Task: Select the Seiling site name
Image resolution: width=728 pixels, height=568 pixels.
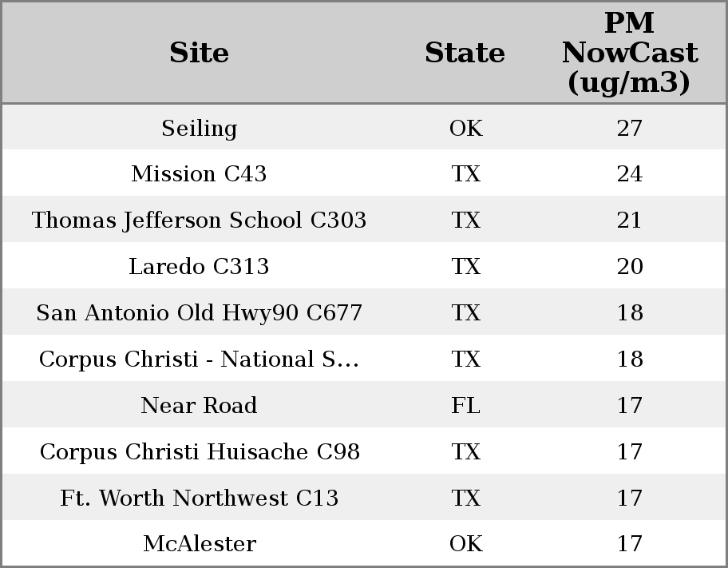Action: point(199,129)
